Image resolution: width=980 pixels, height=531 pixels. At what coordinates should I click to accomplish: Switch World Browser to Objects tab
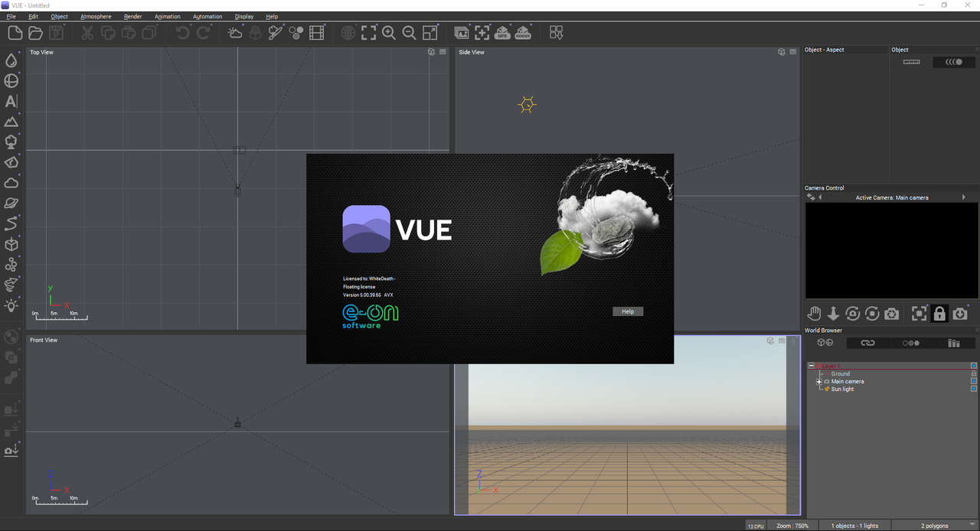[x=825, y=343]
